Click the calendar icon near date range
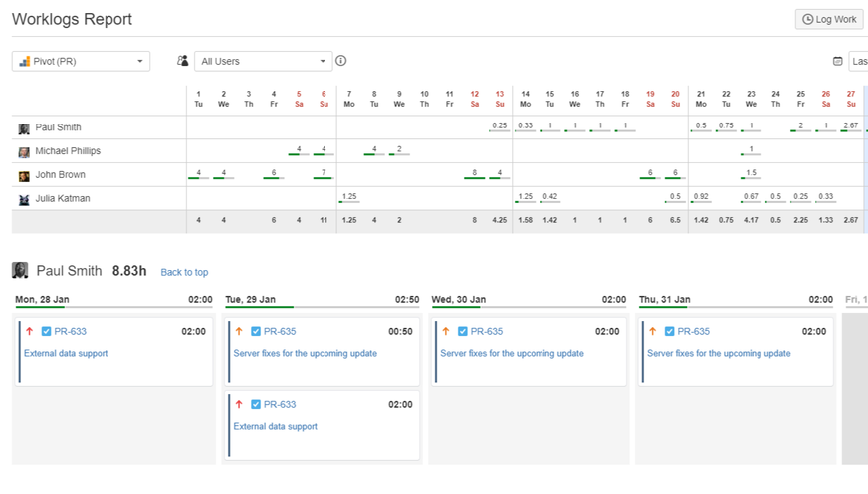The height and width of the screenshot is (494, 868). pyautogui.click(x=837, y=61)
